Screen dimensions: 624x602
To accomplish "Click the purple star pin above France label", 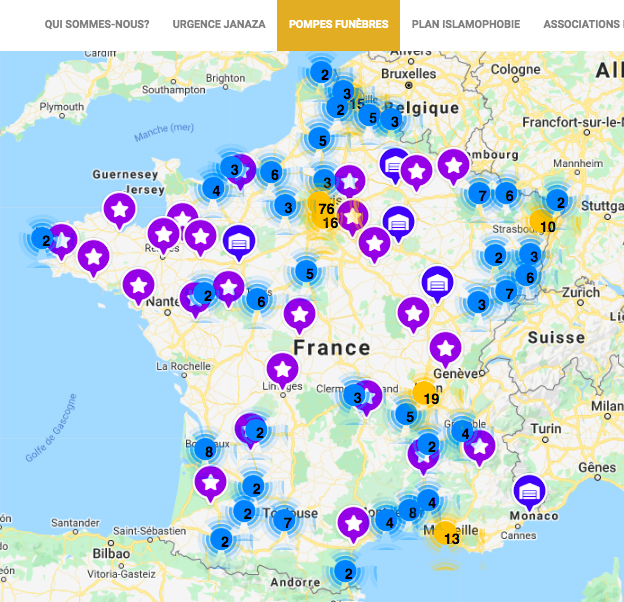I will pyautogui.click(x=300, y=316).
